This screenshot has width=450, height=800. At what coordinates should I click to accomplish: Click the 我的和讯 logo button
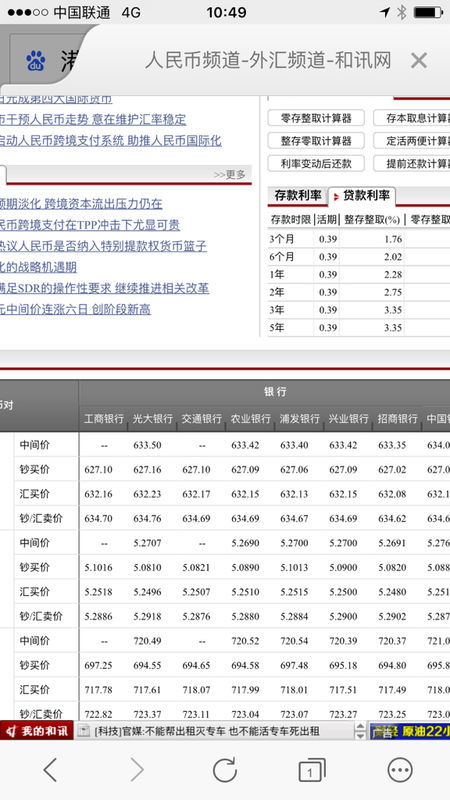(x=37, y=731)
